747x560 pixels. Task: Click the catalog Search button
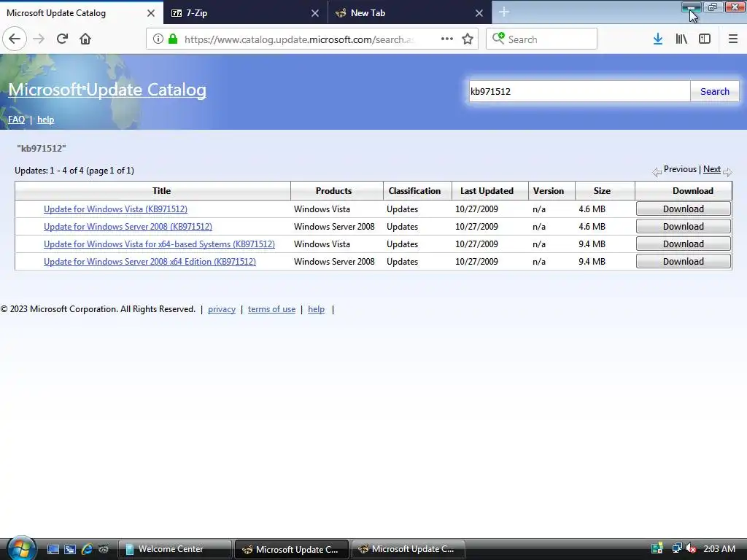tap(715, 91)
